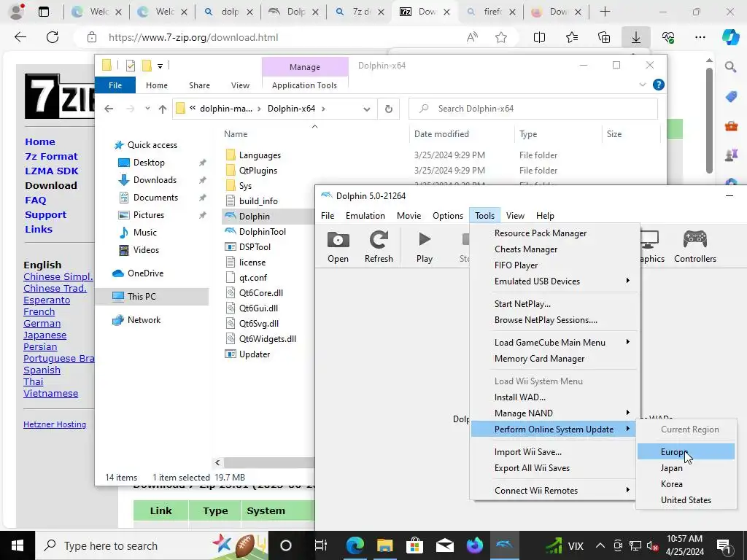The image size is (747, 560).
Task: Click Edge read aloud icon
Action: 472,37
